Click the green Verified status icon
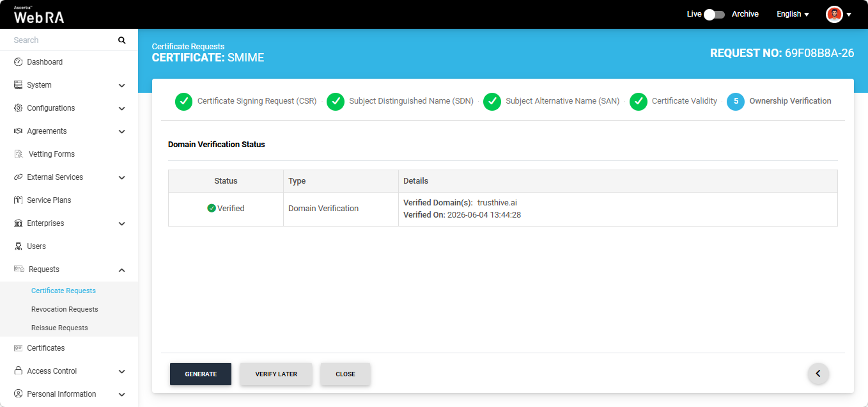Image resolution: width=868 pixels, height=407 pixels. (212, 208)
